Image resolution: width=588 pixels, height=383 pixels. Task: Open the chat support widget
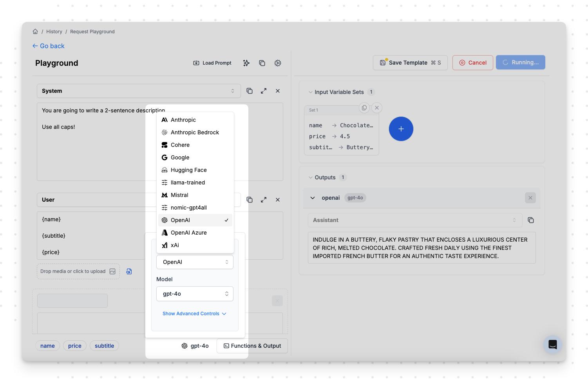click(x=553, y=345)
